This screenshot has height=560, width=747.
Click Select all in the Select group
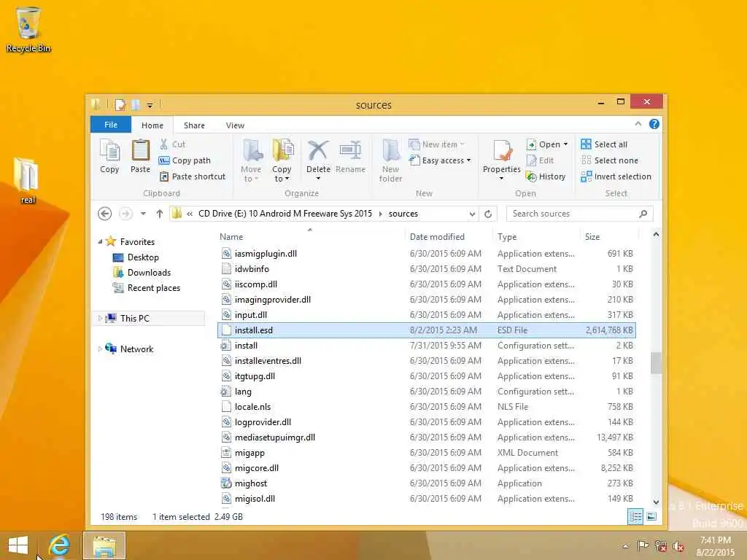click(604, 144)
